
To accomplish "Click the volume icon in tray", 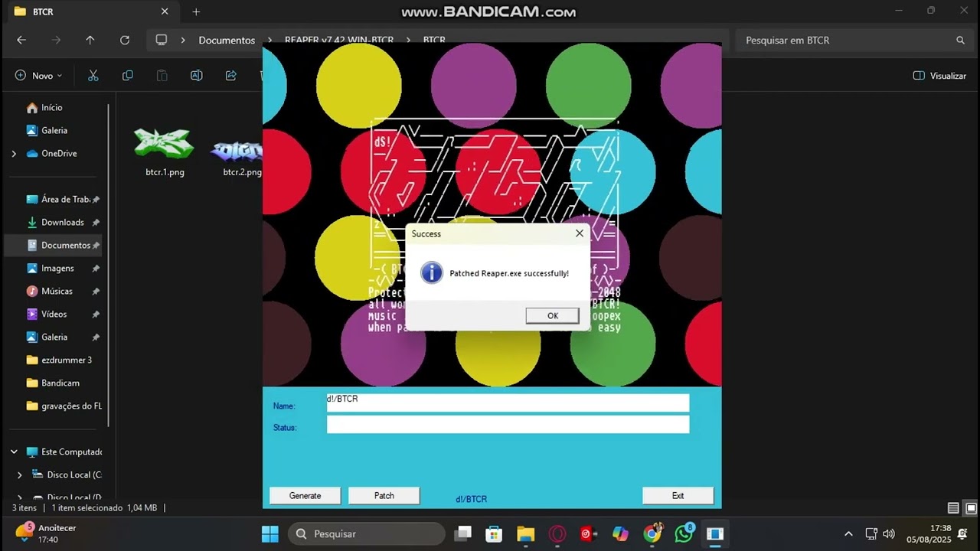I will (889, 533).
